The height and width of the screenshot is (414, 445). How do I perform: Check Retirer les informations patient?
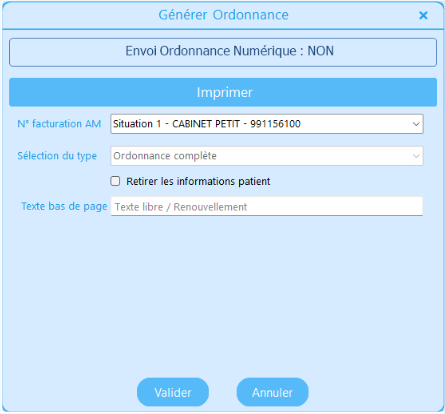click(x=115, y=181)
